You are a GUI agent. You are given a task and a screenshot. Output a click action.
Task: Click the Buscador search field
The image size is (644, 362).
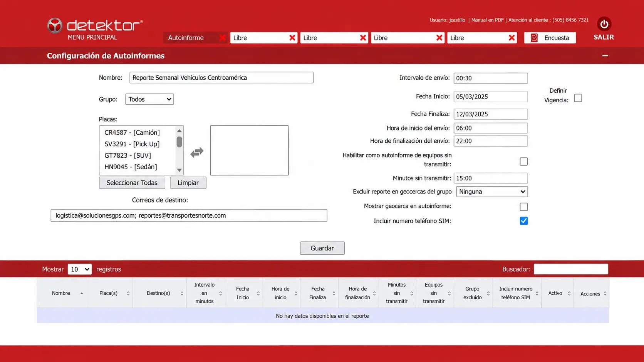[x=571, y=269]
